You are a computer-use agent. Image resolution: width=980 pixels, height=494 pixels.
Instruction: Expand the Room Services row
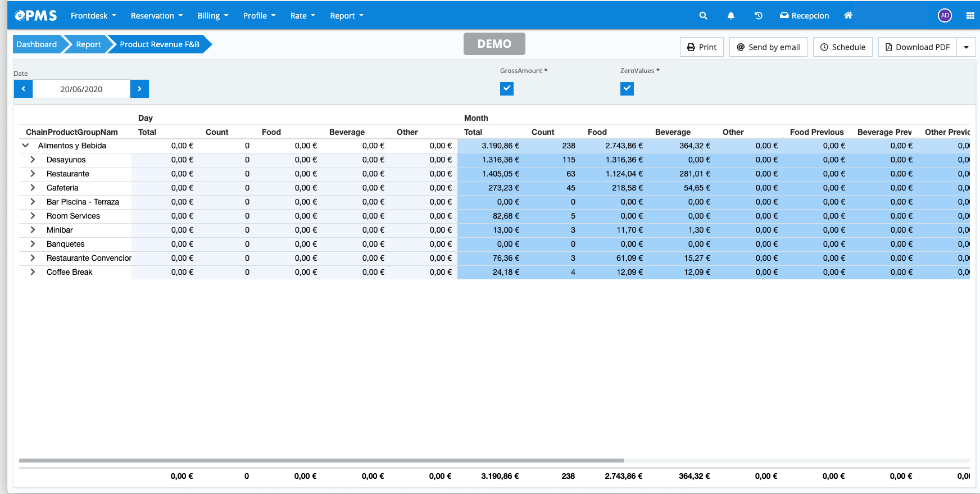point(33,216)
